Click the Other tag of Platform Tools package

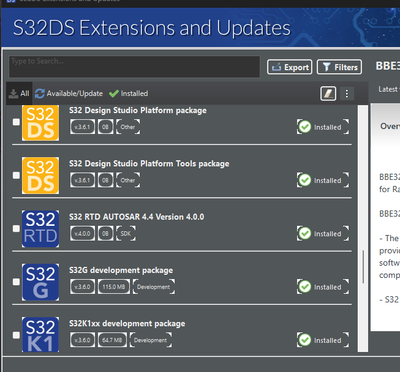pos(128,180)
